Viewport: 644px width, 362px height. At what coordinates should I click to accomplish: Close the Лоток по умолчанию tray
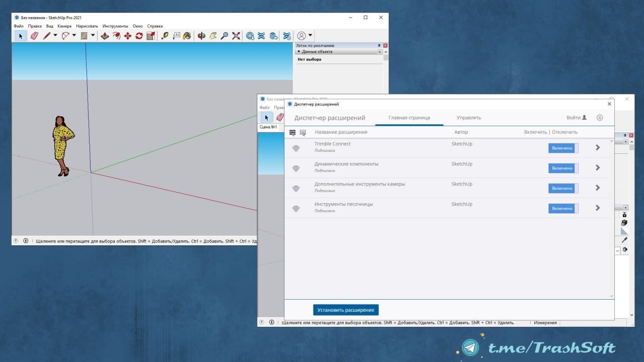click(385, 45)
